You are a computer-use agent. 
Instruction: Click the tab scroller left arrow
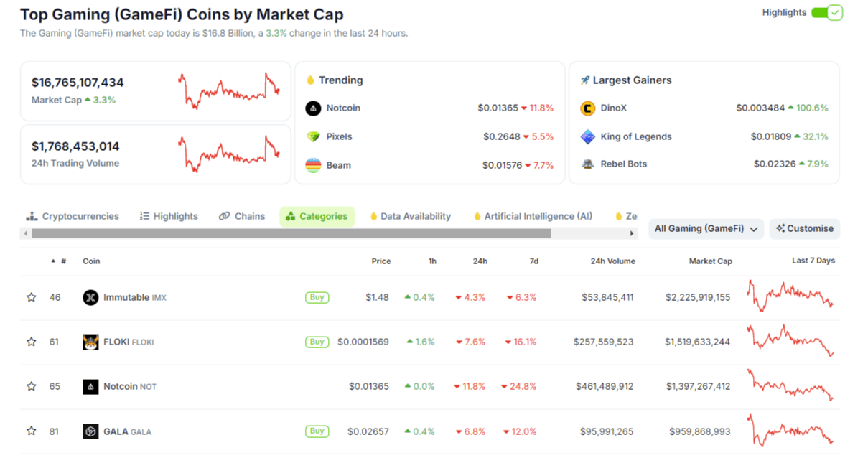point(26,233)
